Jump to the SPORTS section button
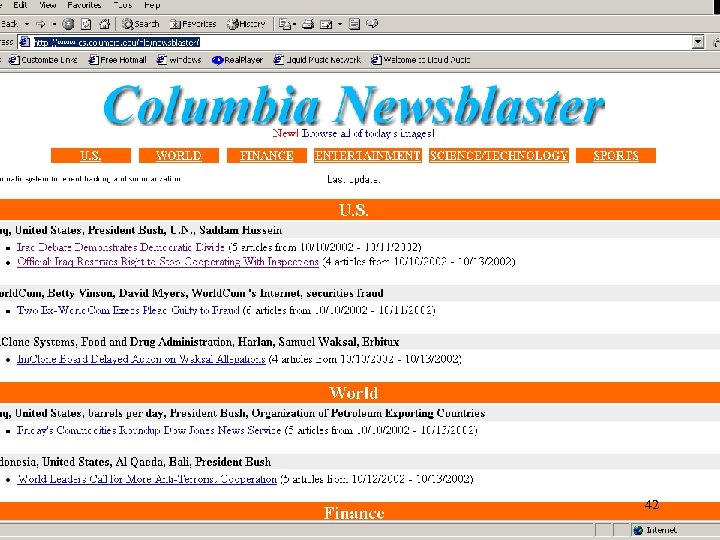This screenshot has width=720, height=540. 616,156
